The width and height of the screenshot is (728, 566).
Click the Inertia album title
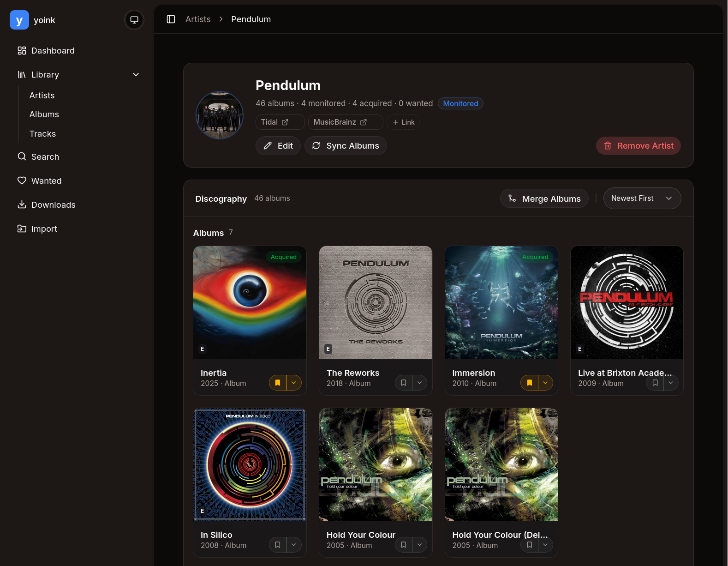(214, 373)
